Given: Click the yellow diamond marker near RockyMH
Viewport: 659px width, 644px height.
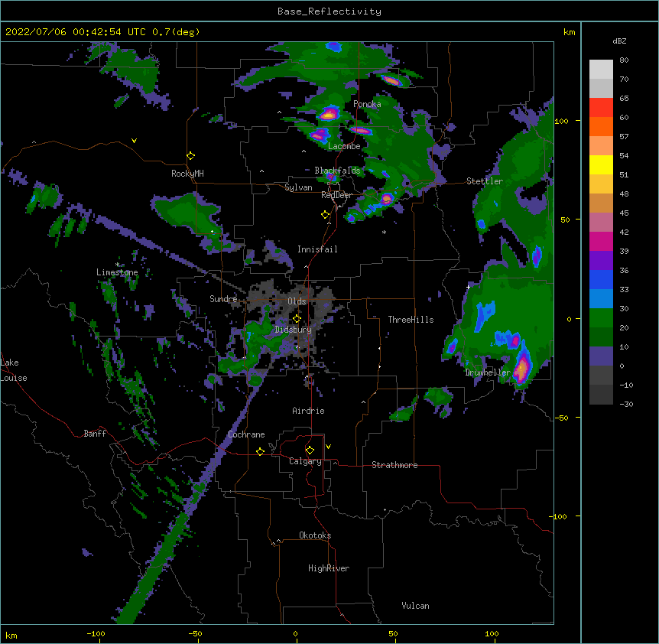Looking at the screenshot, I should coord(191,156).
